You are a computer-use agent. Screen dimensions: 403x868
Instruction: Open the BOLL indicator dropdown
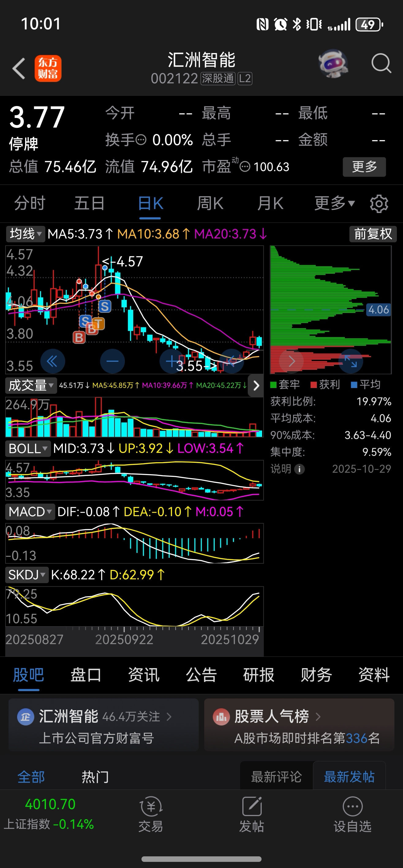[x=28, y=448]
